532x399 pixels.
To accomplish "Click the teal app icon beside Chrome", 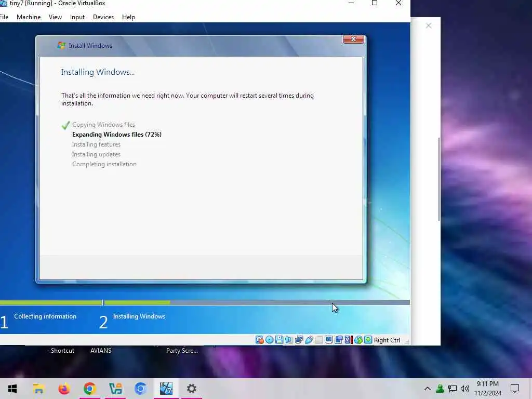I will [115, 389].
